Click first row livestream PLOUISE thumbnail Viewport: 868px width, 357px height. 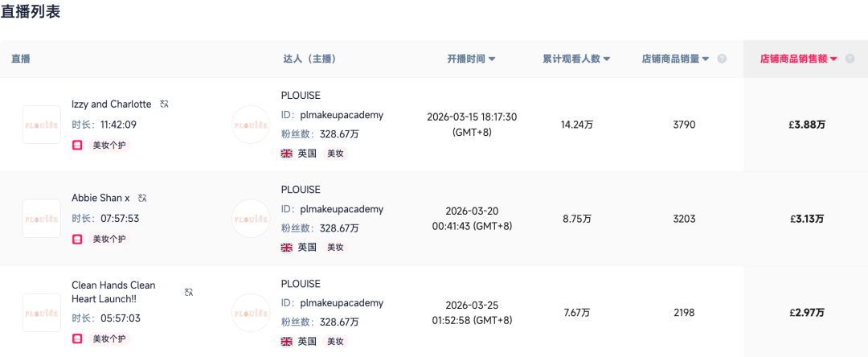point(42,125)
